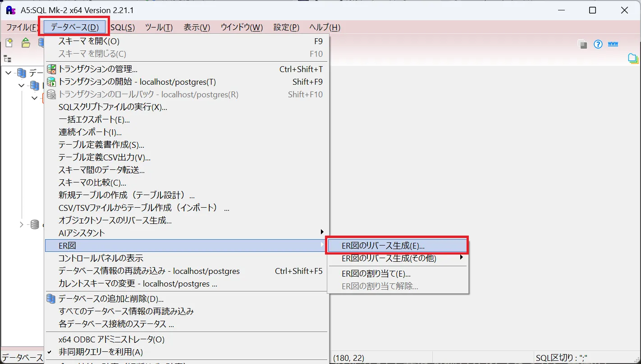
Task: Expand the AIアシスタント submenu arrow
Action: click(x=322, y=232)
